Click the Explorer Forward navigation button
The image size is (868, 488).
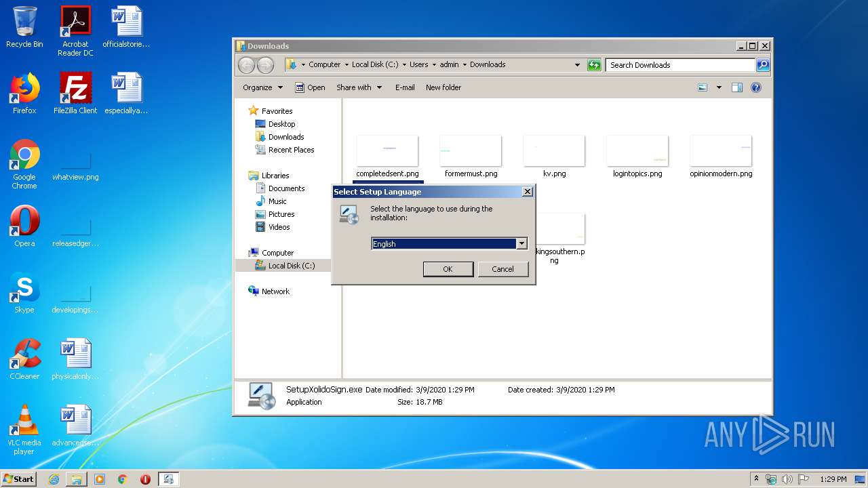pos(265,65)
